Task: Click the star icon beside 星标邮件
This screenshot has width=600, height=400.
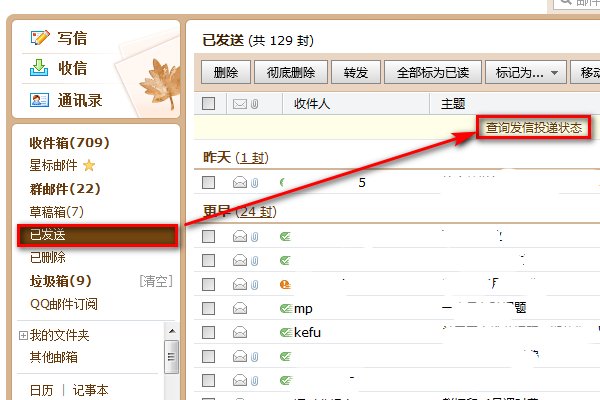Action: [89, 165]
